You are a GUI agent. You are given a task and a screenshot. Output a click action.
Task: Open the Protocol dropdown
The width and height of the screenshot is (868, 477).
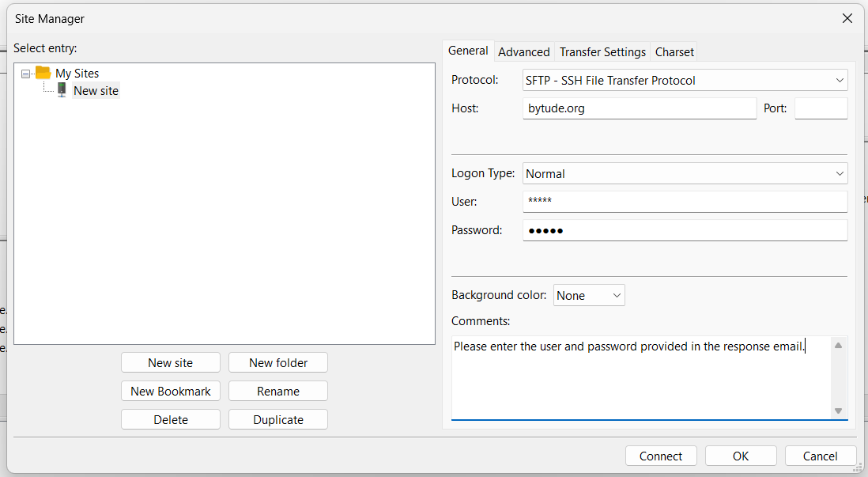pyautogui.click(x=685, y=80)
